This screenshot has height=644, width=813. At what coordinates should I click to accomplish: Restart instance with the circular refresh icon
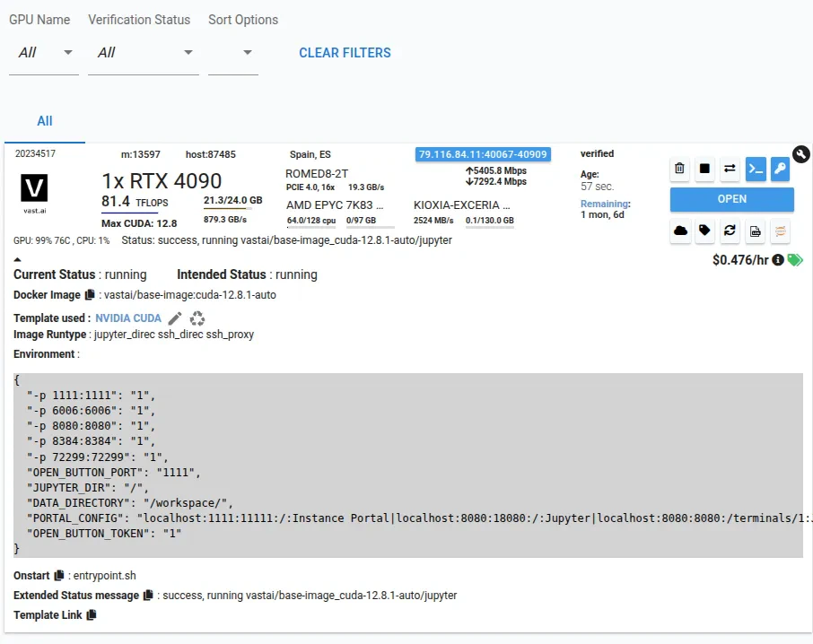click(x=730, y=231)
